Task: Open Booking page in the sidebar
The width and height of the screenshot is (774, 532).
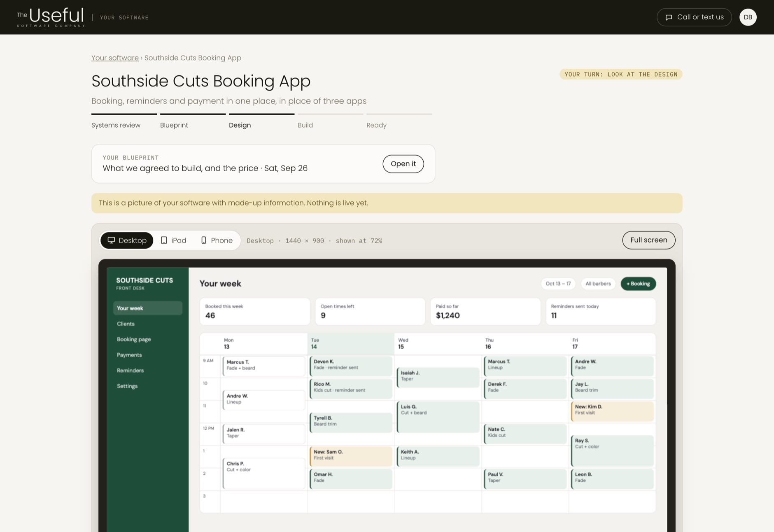Action: [147, 339]
